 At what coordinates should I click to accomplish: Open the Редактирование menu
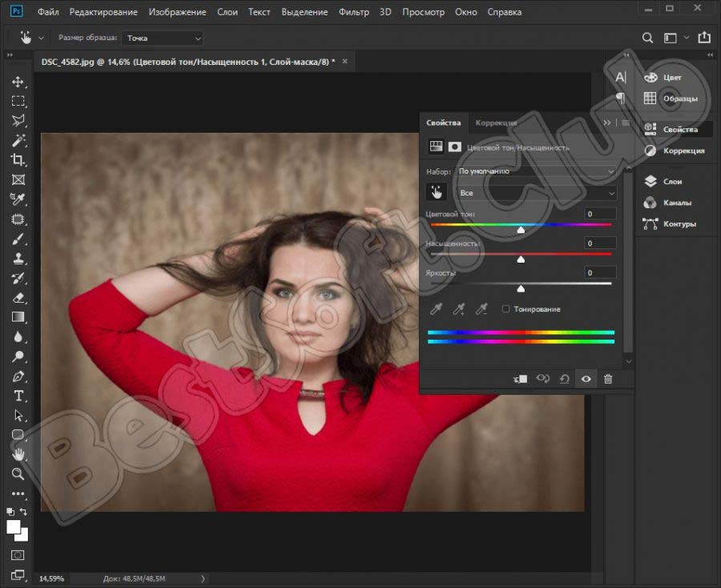click(103, 12)
